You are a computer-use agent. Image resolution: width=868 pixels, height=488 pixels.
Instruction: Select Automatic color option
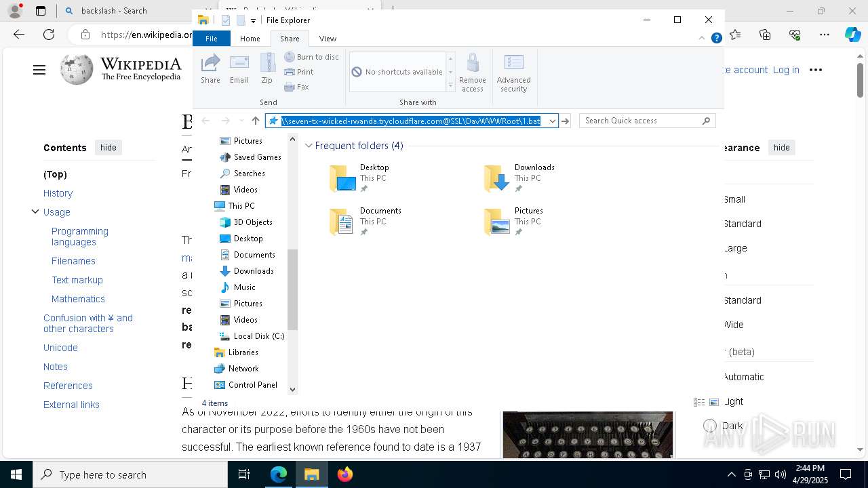pos(743,377)
